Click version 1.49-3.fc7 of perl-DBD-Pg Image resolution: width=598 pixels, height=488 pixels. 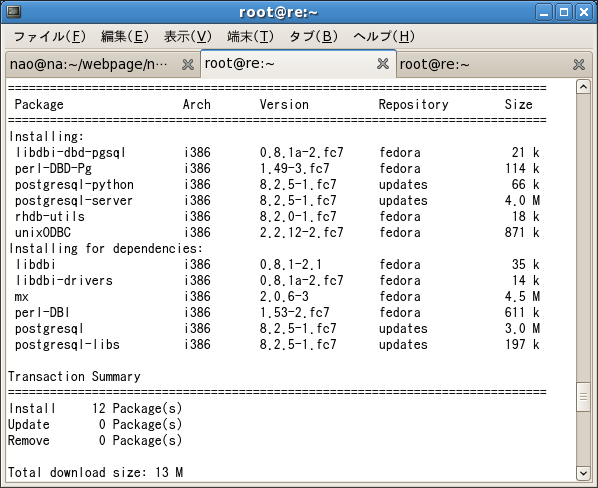[295, 169]
